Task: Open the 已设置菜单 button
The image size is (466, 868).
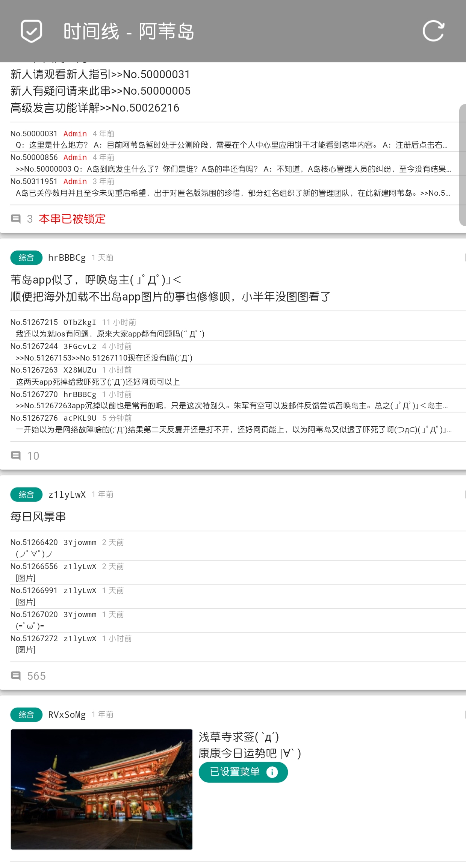Action: pyautogui.click(x=235, y=772)
